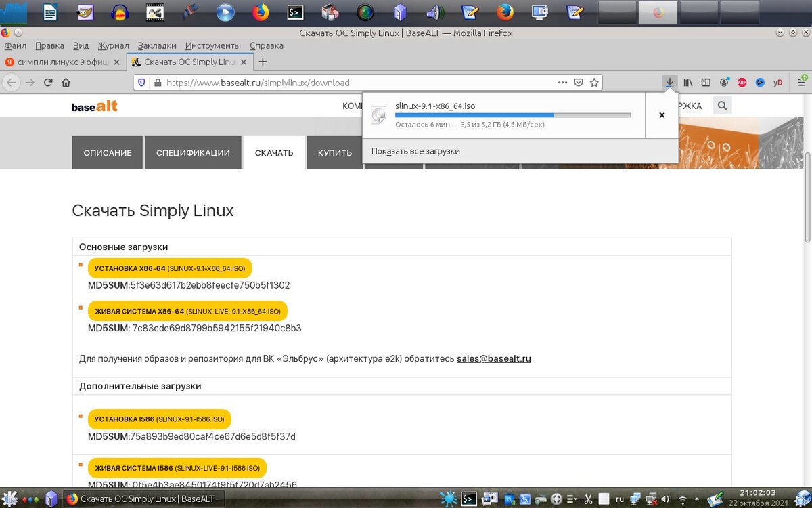
Task: Open the ОПИСАНИЕ page tab
Action: [x=108, y=152]
